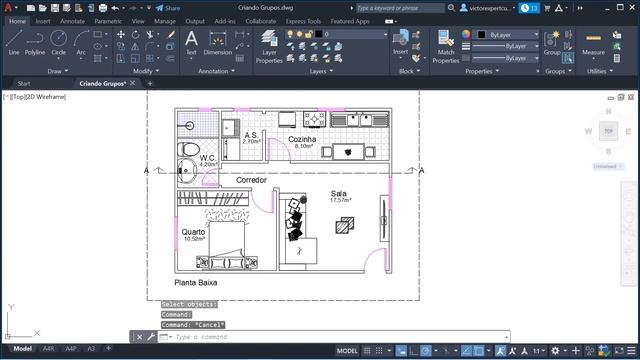
Task: Select the Line drawing tool
Action: coord(13,42)
